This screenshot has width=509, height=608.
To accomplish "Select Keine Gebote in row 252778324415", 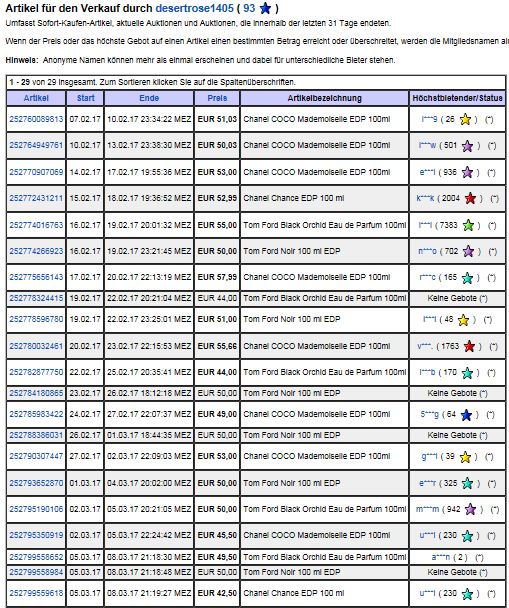I will tap(457, 298).
